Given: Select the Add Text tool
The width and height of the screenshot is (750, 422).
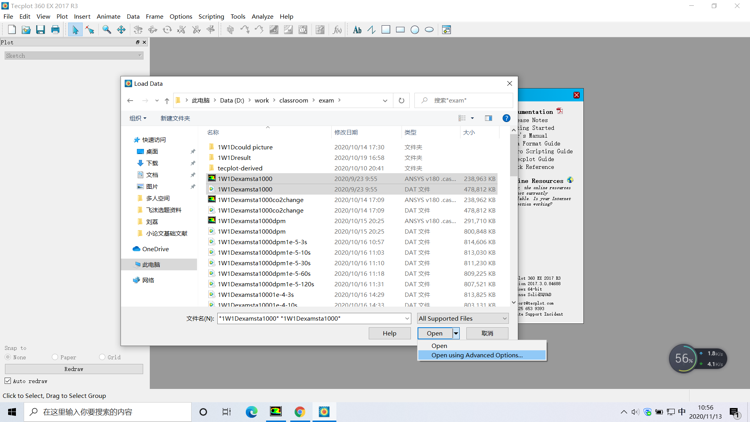Looking at the screenshot, I should [357, 30].
